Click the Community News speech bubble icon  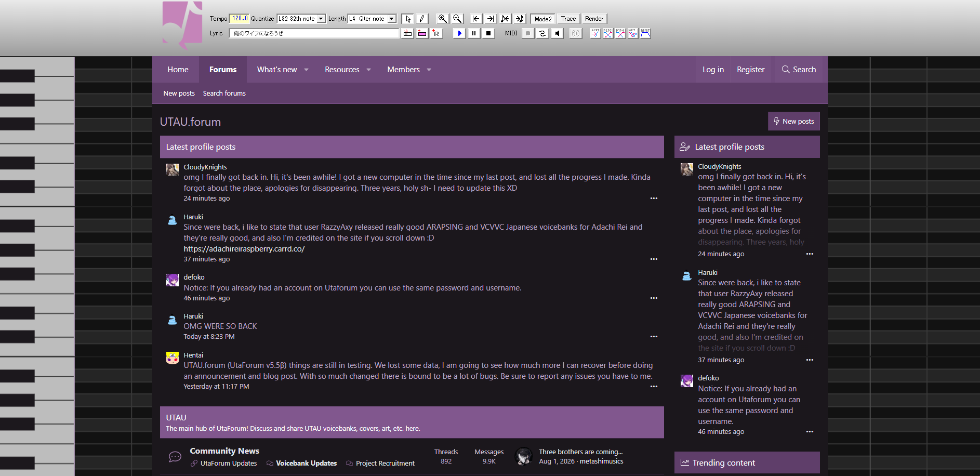point(175,457)
